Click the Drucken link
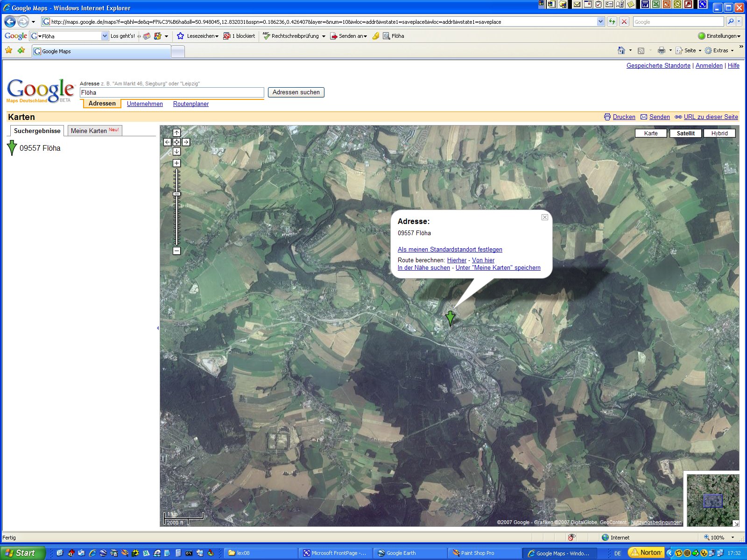This screenshot has width=747, height=560. click(x=624, y=117)
